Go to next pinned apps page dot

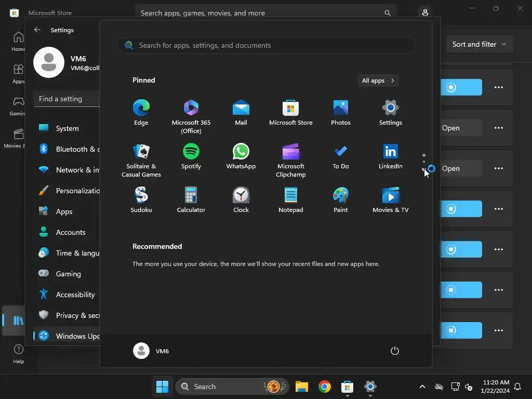(424, 162)
